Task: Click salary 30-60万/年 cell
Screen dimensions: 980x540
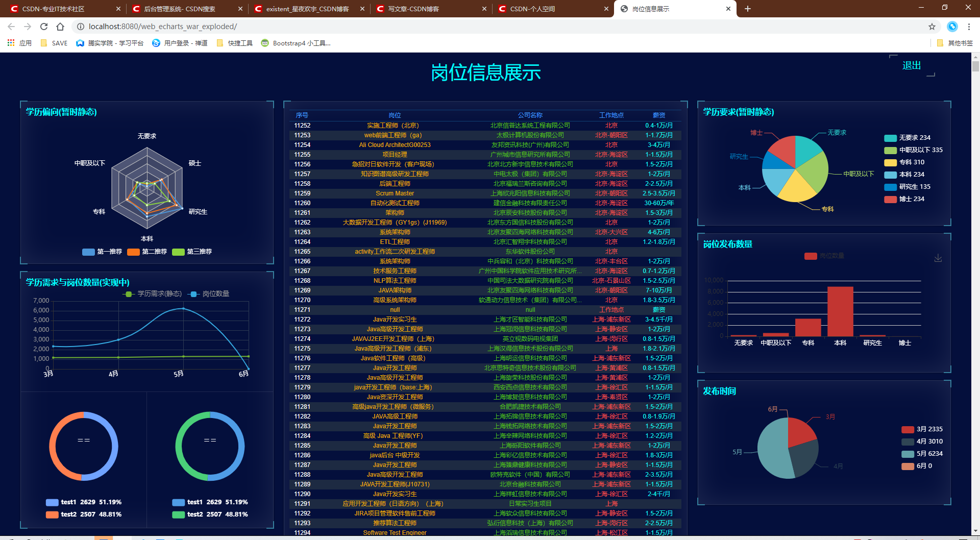Action: (659, 203)
